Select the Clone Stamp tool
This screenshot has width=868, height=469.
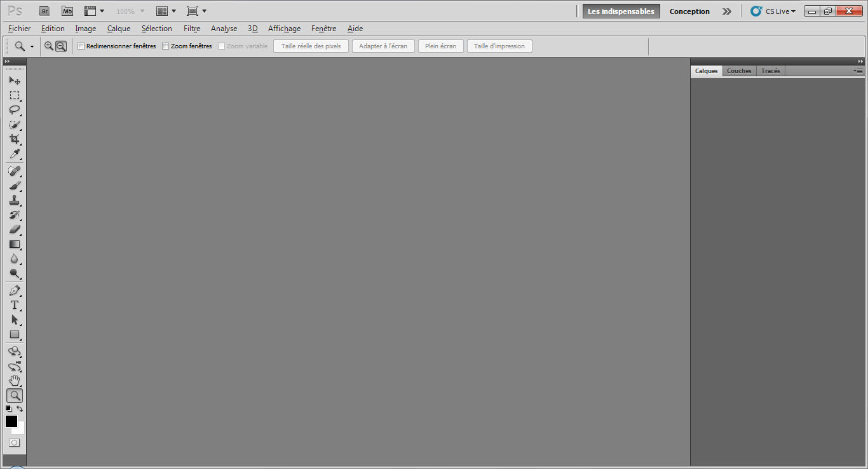(14, 200)
